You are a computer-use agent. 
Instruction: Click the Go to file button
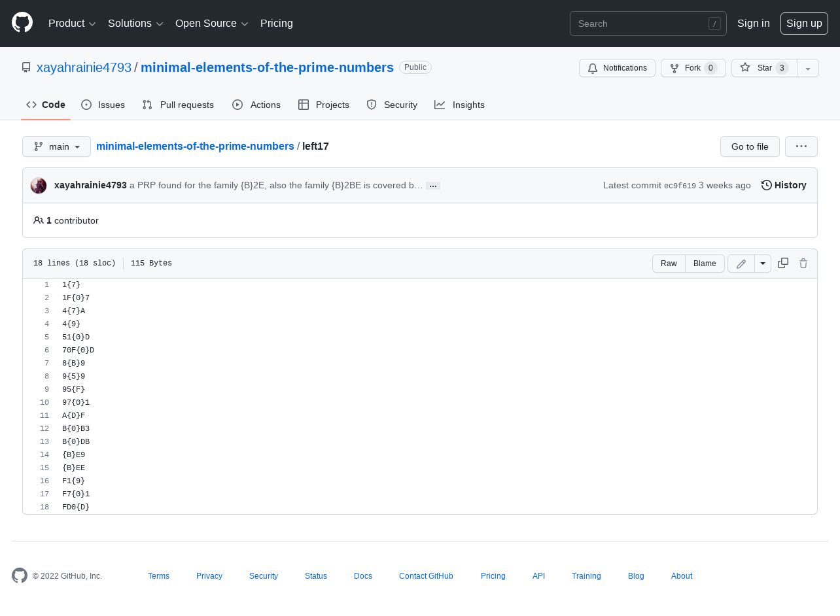click(750, 146)
